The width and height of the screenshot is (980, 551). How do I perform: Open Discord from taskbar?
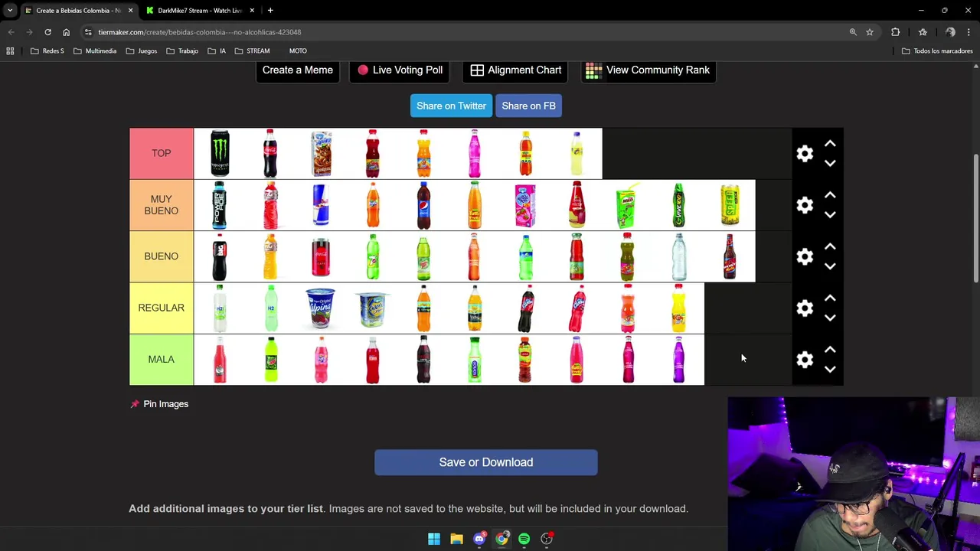(479, 539)
